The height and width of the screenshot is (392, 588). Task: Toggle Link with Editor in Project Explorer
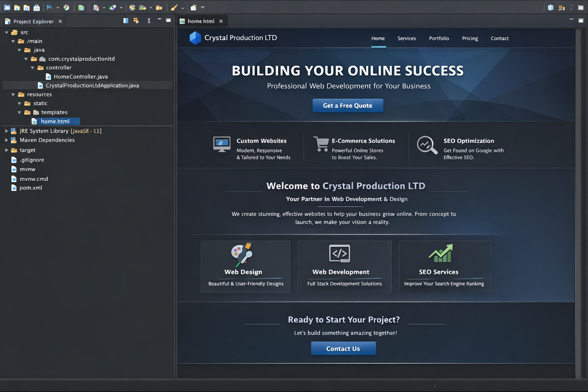coord(136,21)
